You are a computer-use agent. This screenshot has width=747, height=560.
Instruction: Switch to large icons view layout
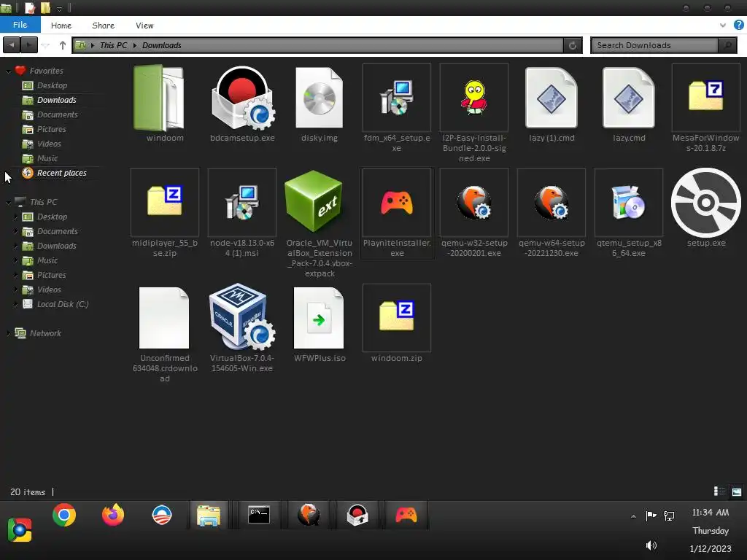click(737, 491)
